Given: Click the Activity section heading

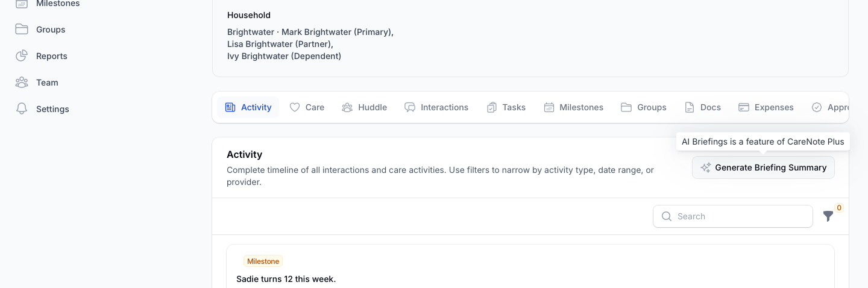Looking at the screenshot, I should pyautogui.click(x=244, y=155).
